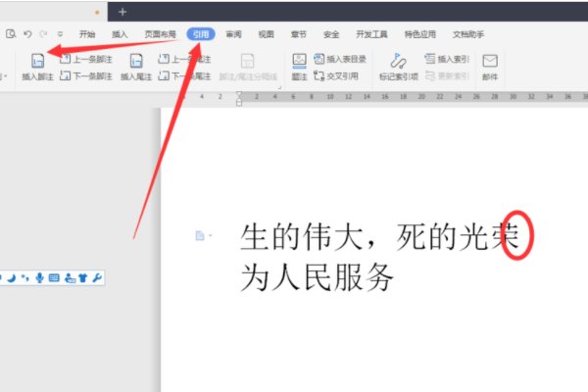Add a new document tab with plus button
The height and width of the screenshot is (392, 588).
click(x=122, y=12)
